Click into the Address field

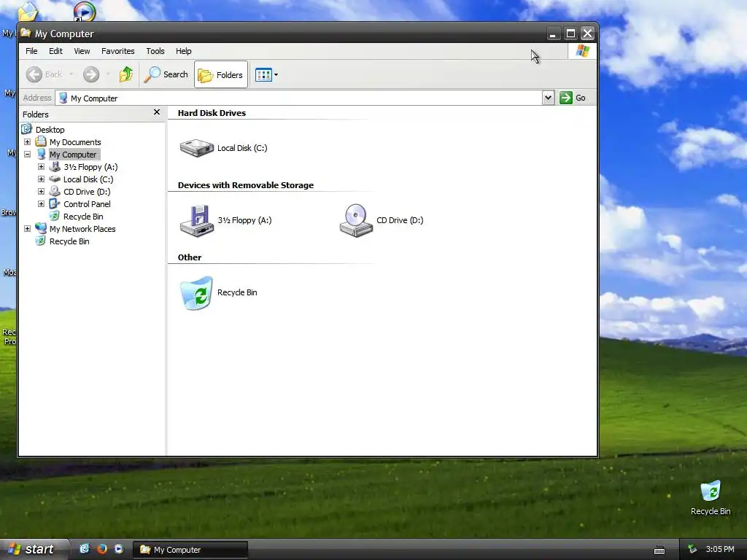click(298, 98)
